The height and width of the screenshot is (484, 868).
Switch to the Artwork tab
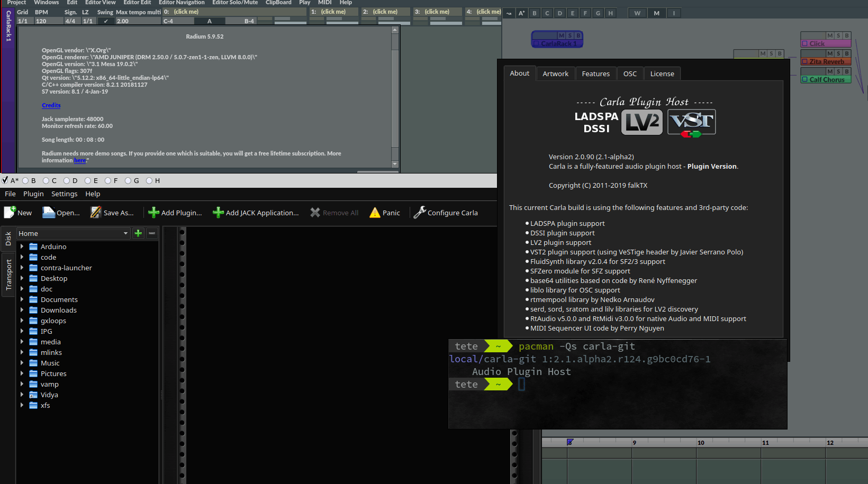tap(555, 74)
